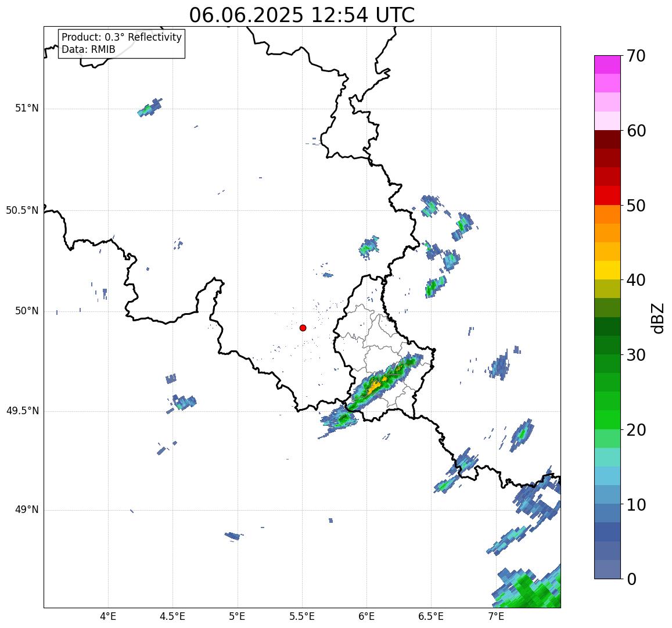Screen dimensions: 672x628
Task: Click the 7°E longitude label
Action: tap(496, 617)
